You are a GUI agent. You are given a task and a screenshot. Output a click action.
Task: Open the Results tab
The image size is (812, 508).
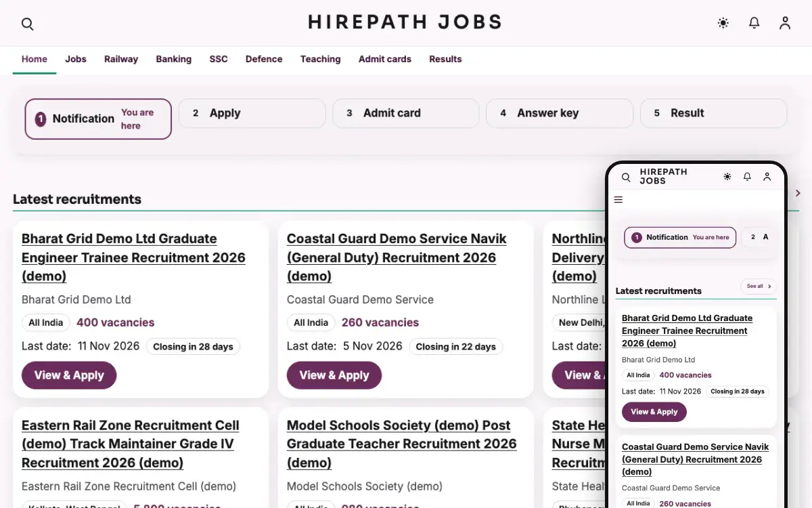tap(445, 59)
